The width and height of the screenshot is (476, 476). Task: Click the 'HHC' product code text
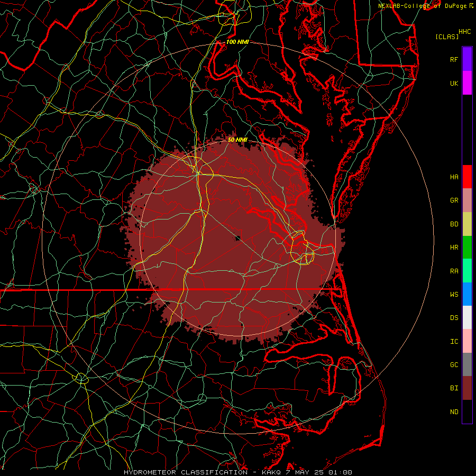464,32
